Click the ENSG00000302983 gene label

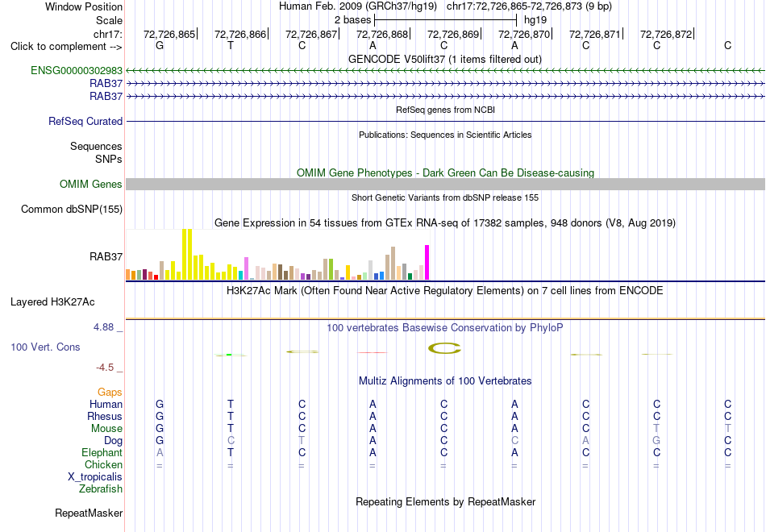point(77,70)
